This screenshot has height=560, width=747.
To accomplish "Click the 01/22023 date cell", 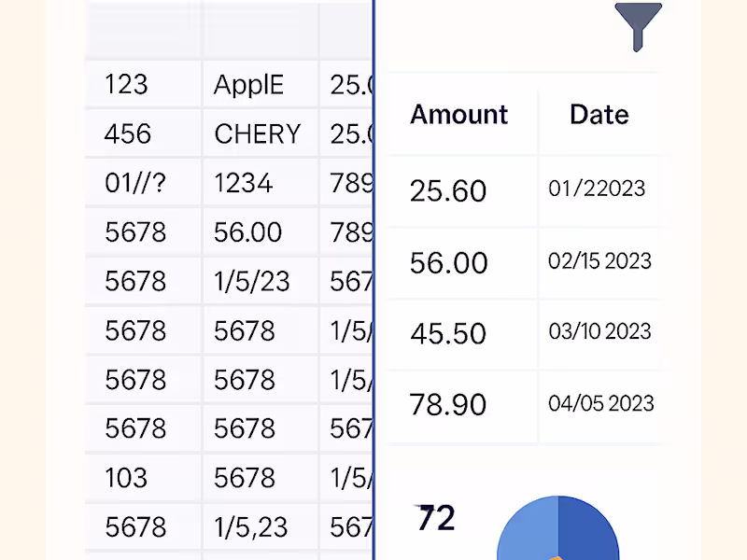I will coord(597,189).
